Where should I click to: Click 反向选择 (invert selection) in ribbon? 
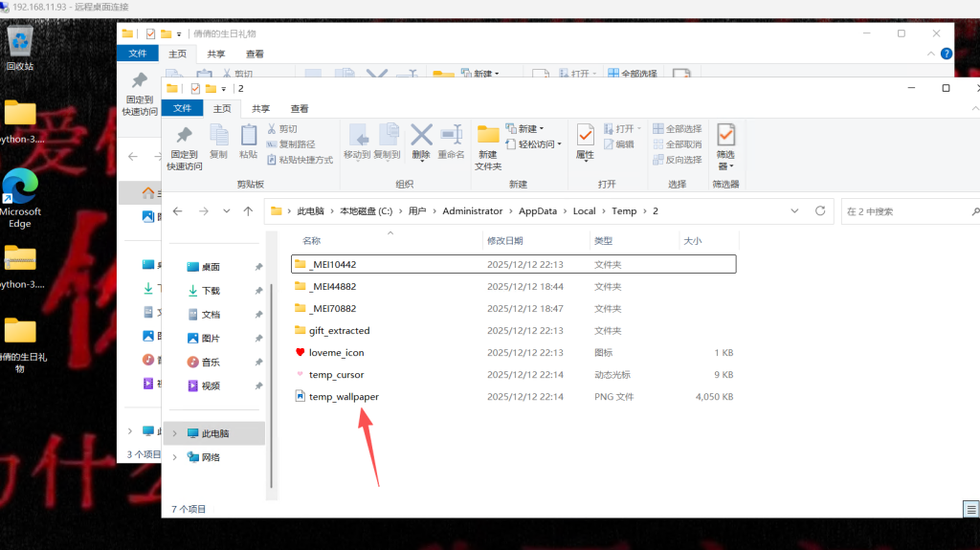678,160
